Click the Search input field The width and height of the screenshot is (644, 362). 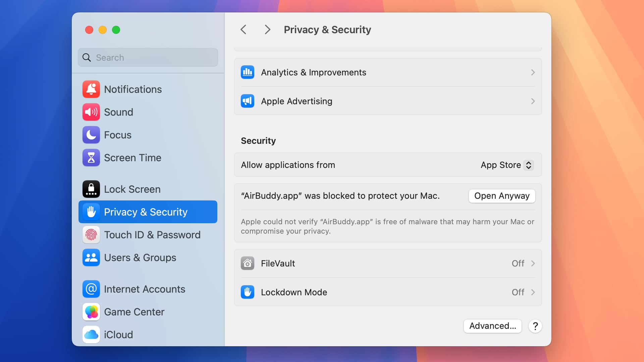click(148, 57)
